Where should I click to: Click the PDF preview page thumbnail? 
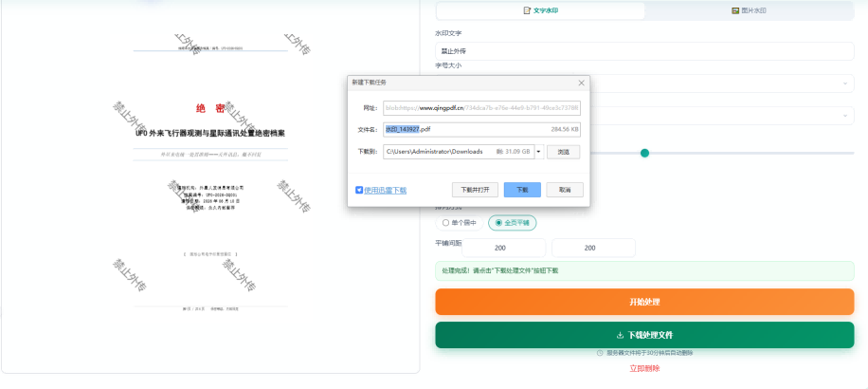tap(210, 175)
